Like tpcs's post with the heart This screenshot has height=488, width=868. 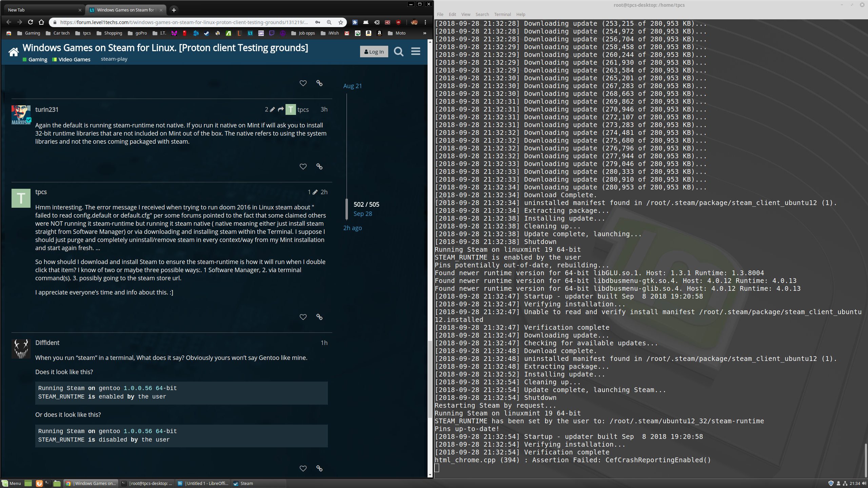(303, 317)
